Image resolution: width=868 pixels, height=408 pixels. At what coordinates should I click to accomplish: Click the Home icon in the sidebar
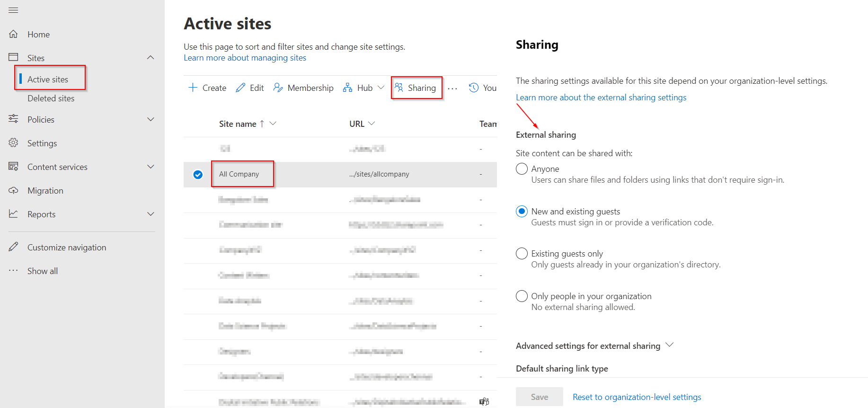[14, 34]
